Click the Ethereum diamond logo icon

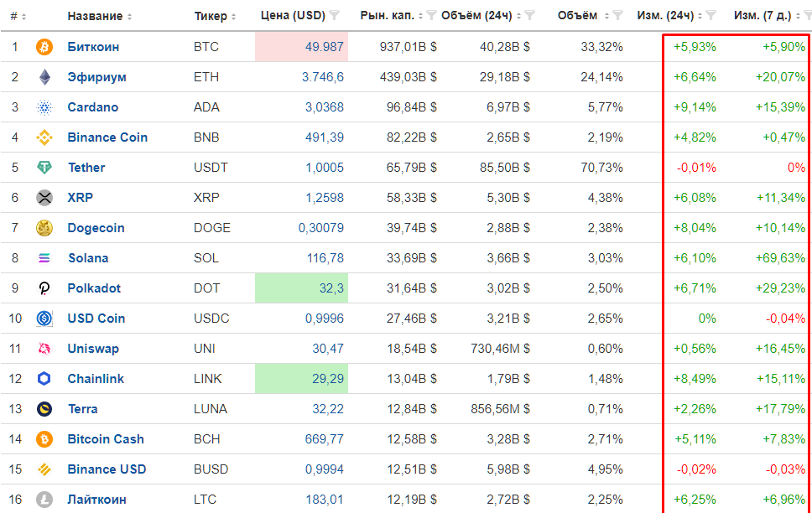[x=44, y=77]
